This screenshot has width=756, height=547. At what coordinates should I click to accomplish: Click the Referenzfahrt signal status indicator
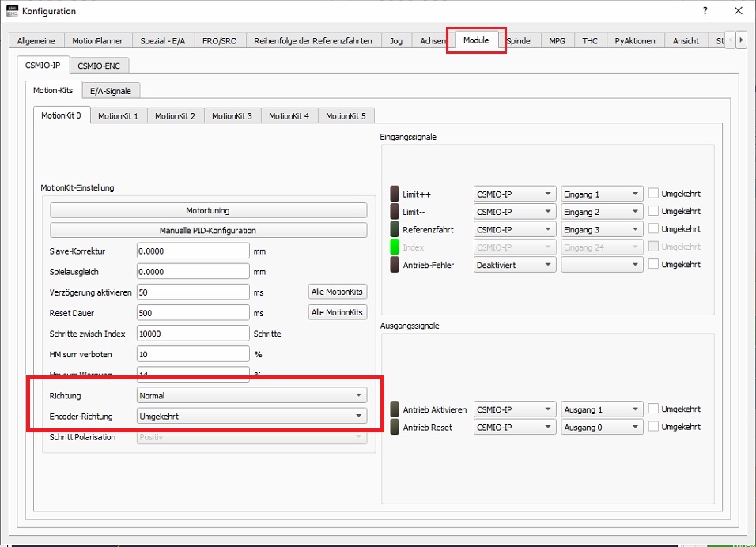point(395,229)
